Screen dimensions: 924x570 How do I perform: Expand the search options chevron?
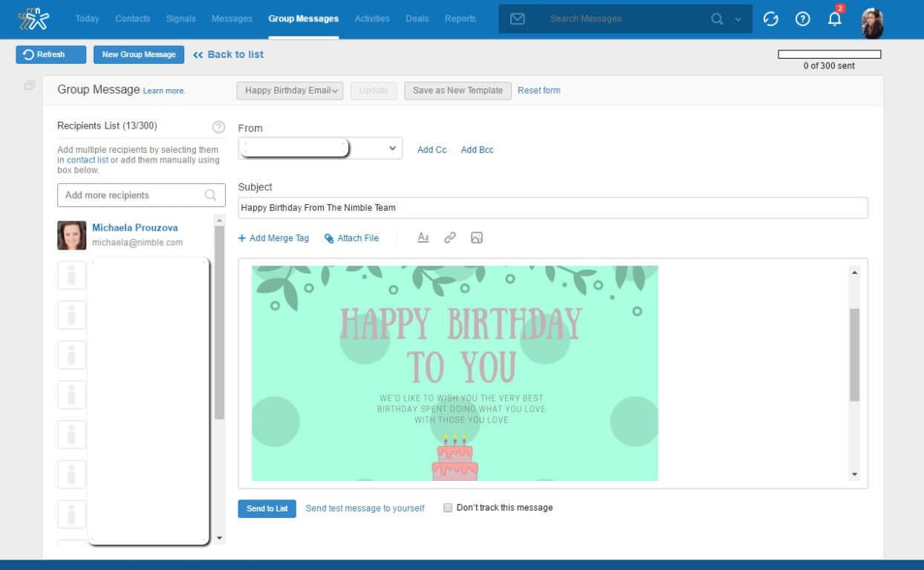pyautogui.click(x=738, y=19)
